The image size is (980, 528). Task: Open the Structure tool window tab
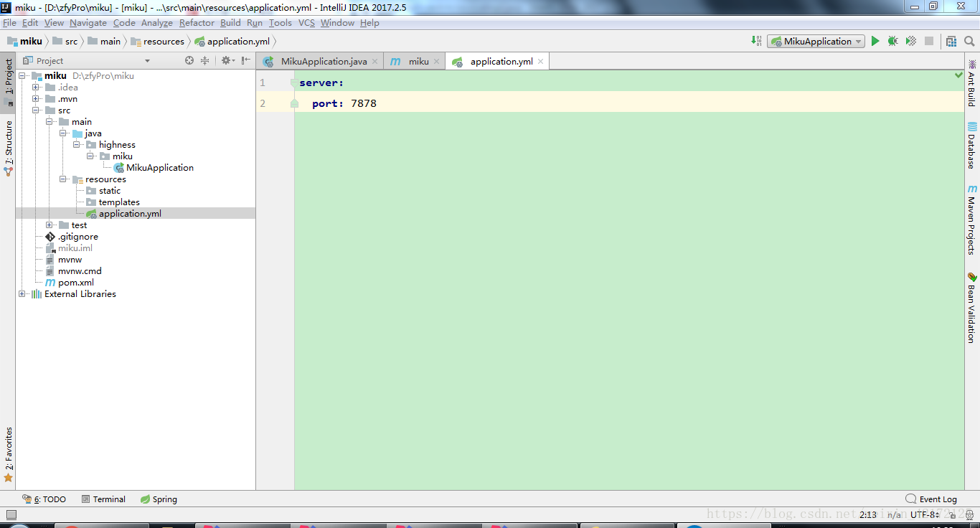[x=9, y=148]
